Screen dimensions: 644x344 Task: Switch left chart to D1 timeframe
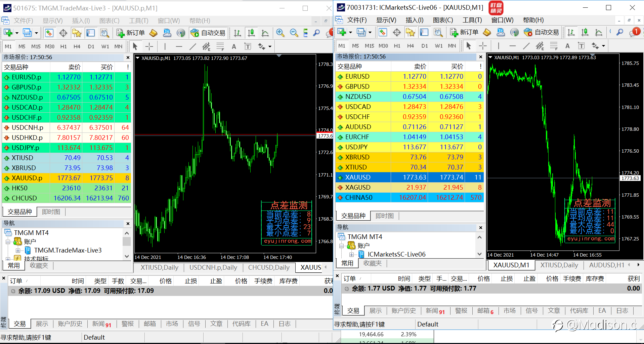[91, 46]
